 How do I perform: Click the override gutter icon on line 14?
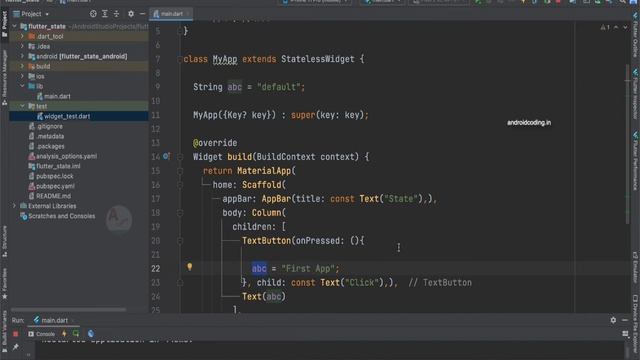[166, 156]
